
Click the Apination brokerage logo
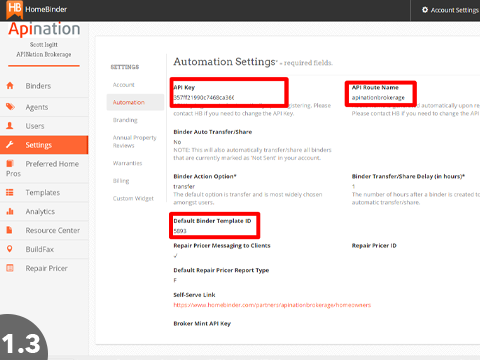tap(44, 29)
